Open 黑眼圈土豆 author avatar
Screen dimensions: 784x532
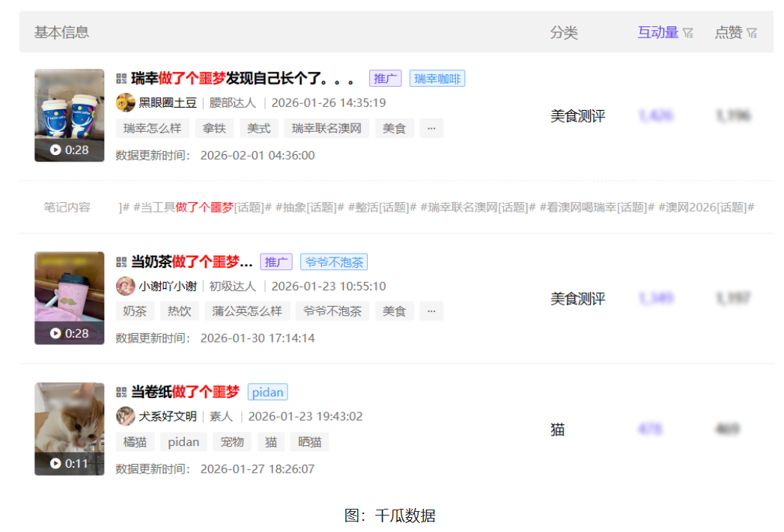point(126,103)
